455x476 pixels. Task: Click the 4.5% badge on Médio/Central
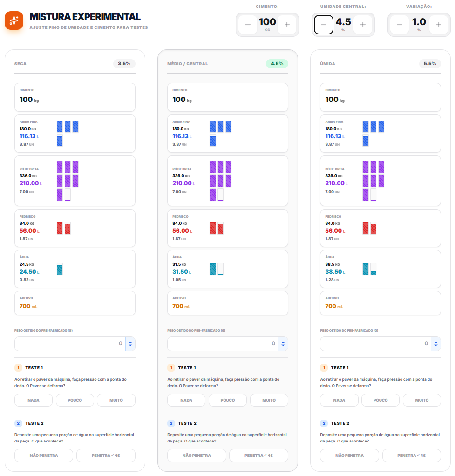point(277,64)
